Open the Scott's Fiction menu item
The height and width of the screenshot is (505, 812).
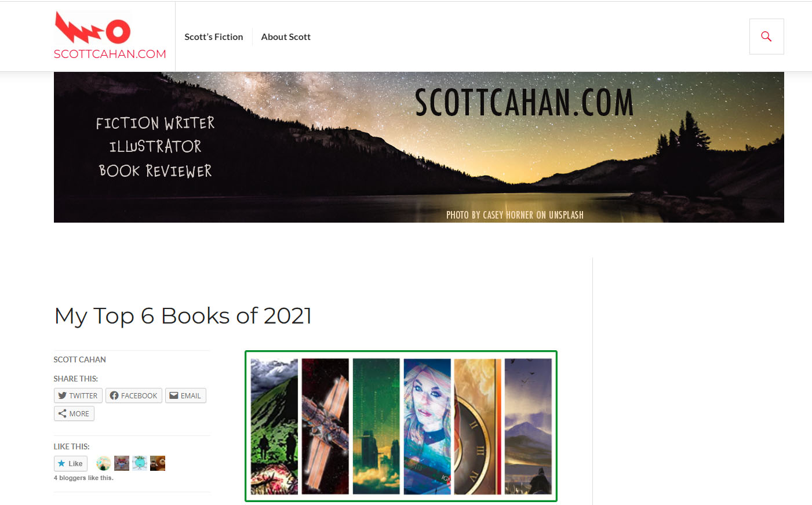[x=214, y=37]
